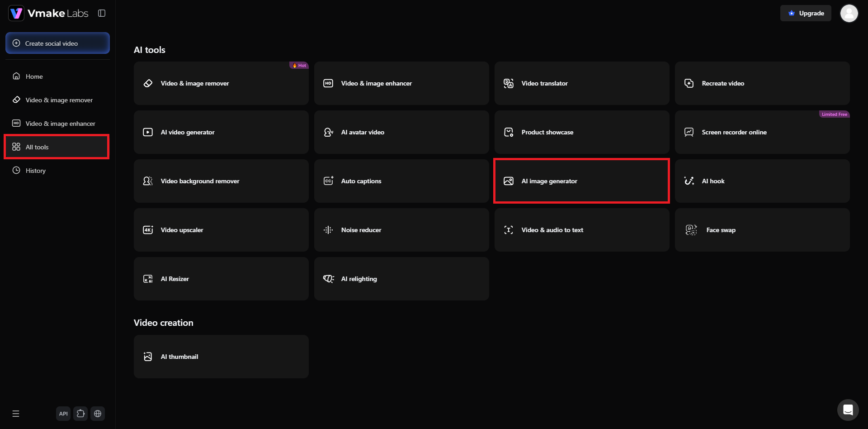Image resolution: width=868 pixels, height=429 pixels.
Task: Open the Video & audio to text card
Action: tap(582, 230)
